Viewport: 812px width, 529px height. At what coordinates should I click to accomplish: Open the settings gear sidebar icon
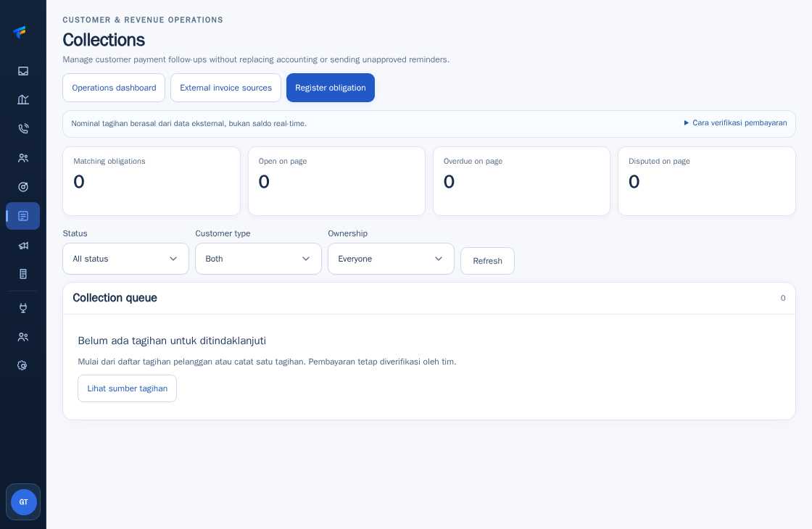[x=22, y=365]
